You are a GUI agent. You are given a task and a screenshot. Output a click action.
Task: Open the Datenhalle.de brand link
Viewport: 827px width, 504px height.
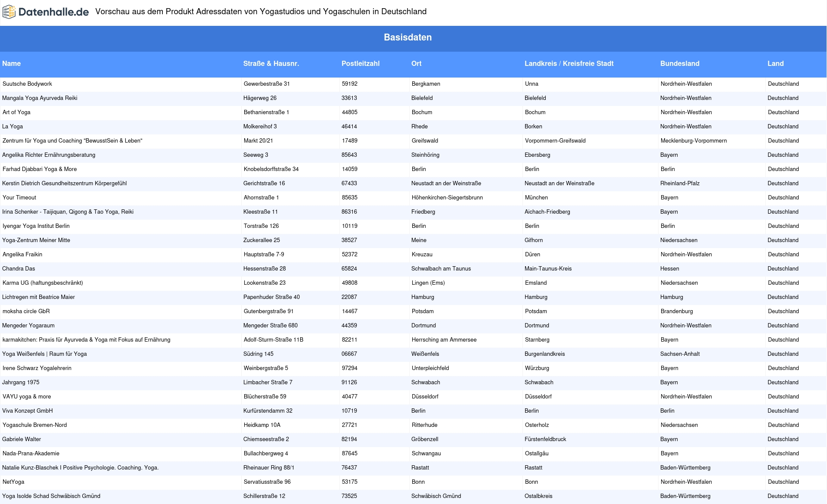point(46,12)
